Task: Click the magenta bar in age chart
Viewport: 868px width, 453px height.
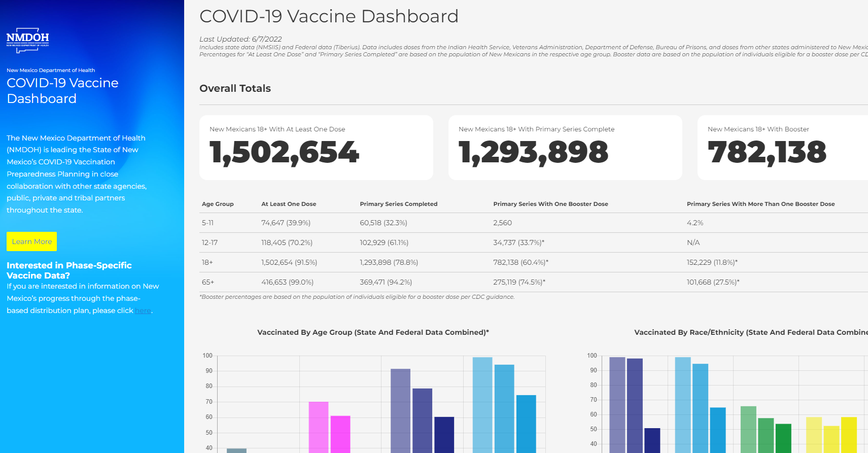Action: [x=340, y=434]
